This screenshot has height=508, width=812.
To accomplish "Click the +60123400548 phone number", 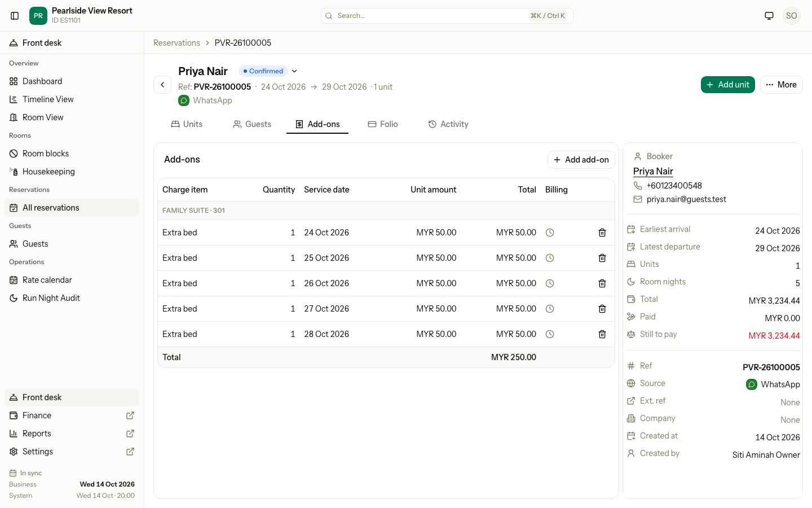I will (x=674, y=186).
